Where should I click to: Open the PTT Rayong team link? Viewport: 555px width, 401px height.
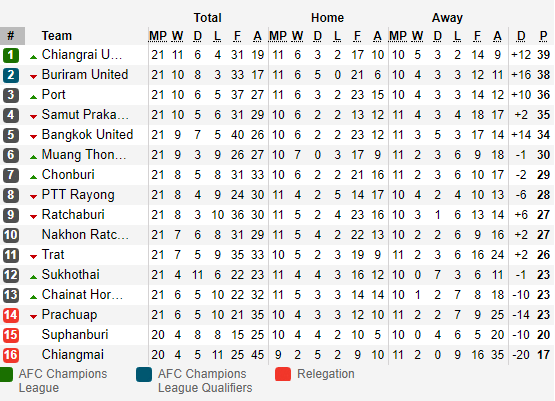(78, 195)
